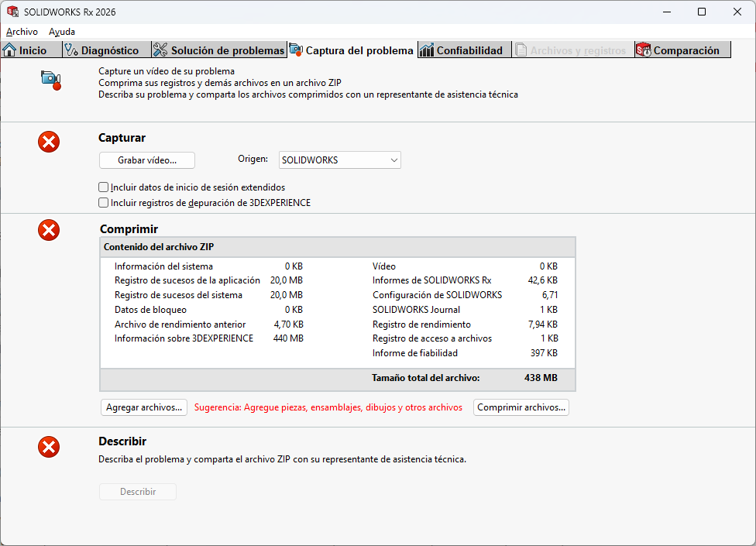
Task: Maximize the SOLIDWORKS Rx window
Action: [x=702, y=12]
